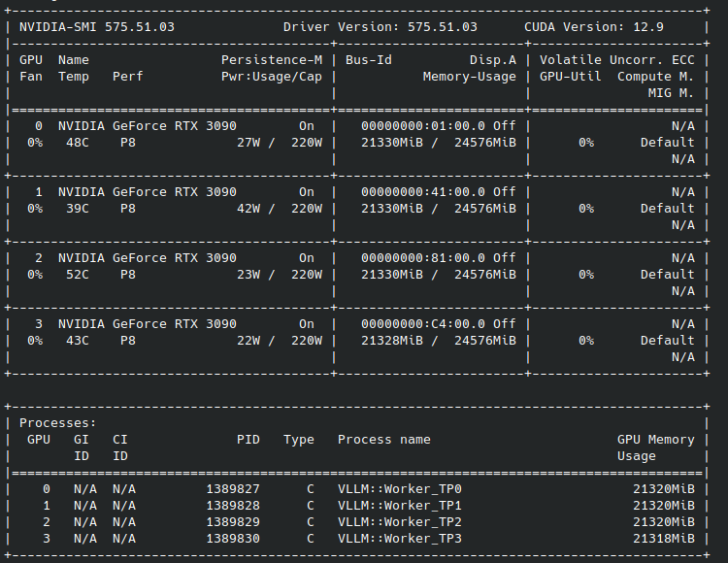Click the Pwr:Usage/Cap header label
Image resolution: width=728 pixels, height=563 pixels.
click(x=272, y=77)
